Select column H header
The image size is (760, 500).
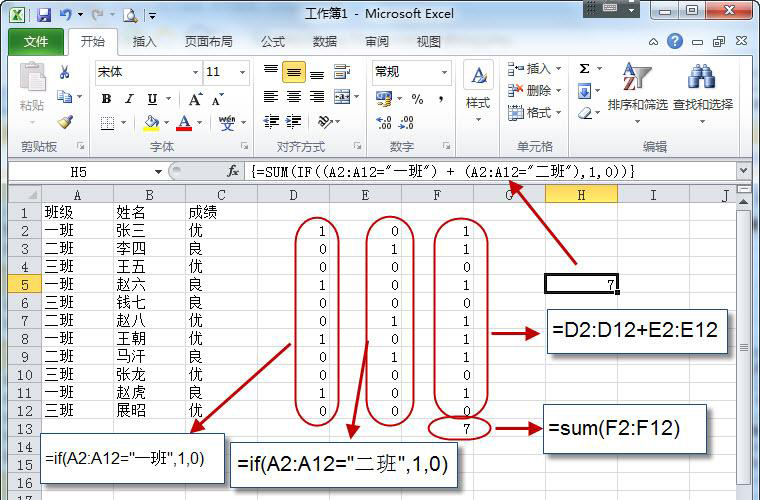coord(581,195)
